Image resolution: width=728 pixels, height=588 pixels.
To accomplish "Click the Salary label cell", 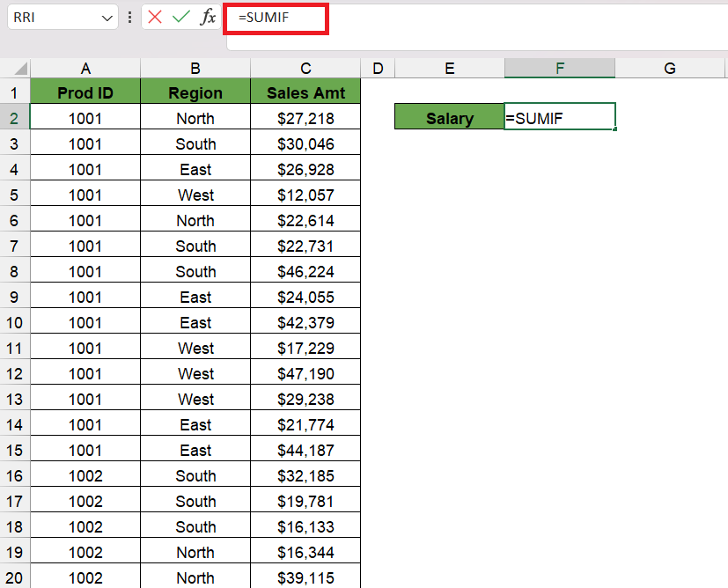I will point(450,118).
